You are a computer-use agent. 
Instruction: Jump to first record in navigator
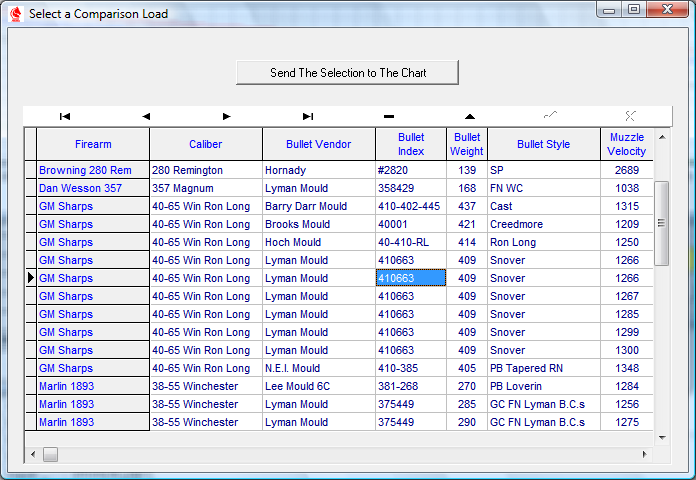(65, 116)
